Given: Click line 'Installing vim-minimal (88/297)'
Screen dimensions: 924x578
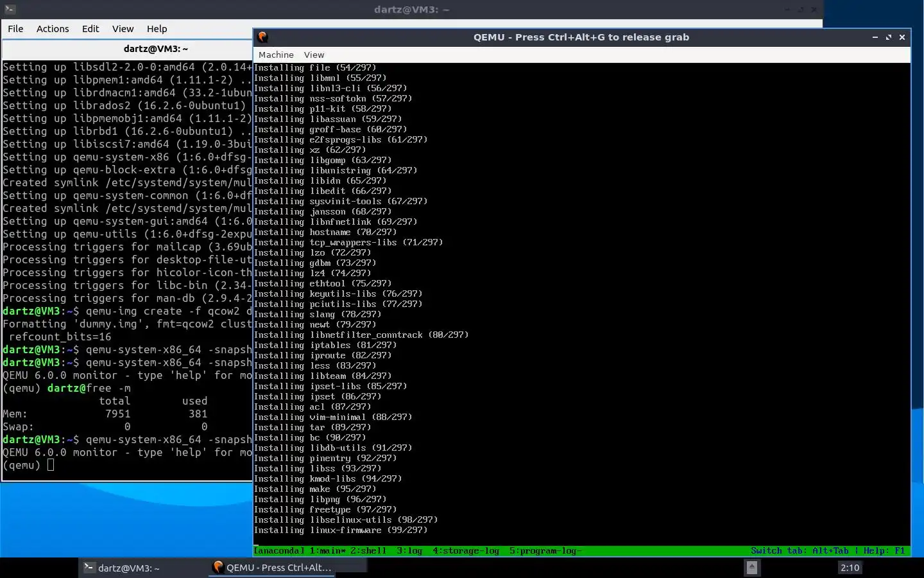Looking at the screenshot, I should (333, 417).
